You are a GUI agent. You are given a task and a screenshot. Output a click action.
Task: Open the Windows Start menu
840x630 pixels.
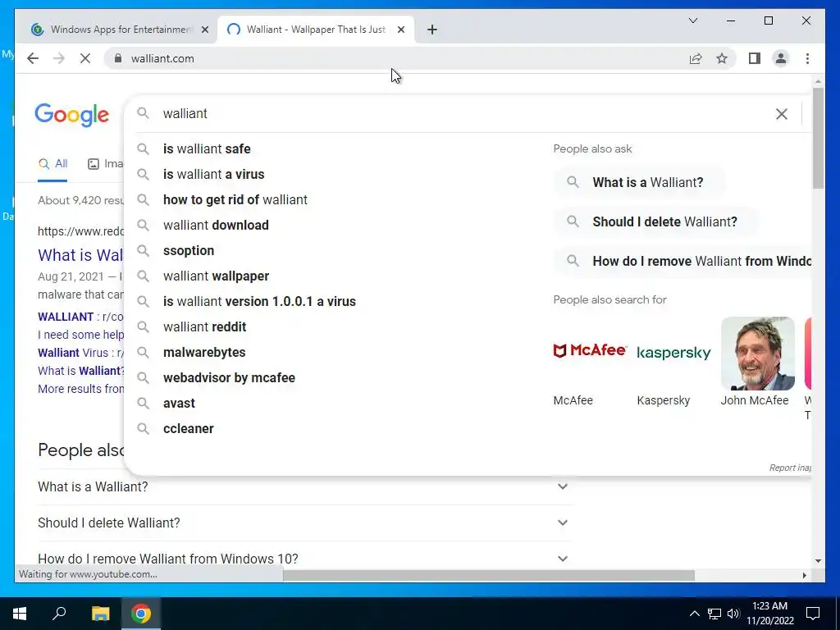pos(20,614)
